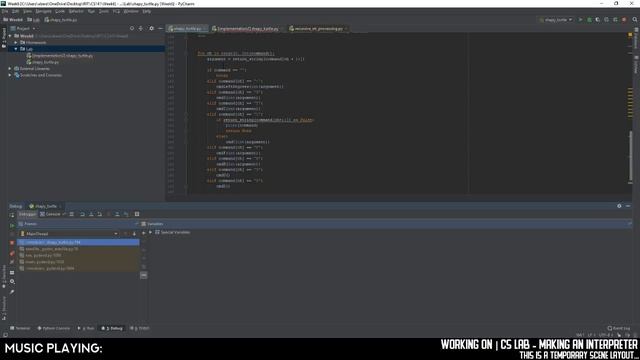Open 6: TODO tool window

point(140,328)
